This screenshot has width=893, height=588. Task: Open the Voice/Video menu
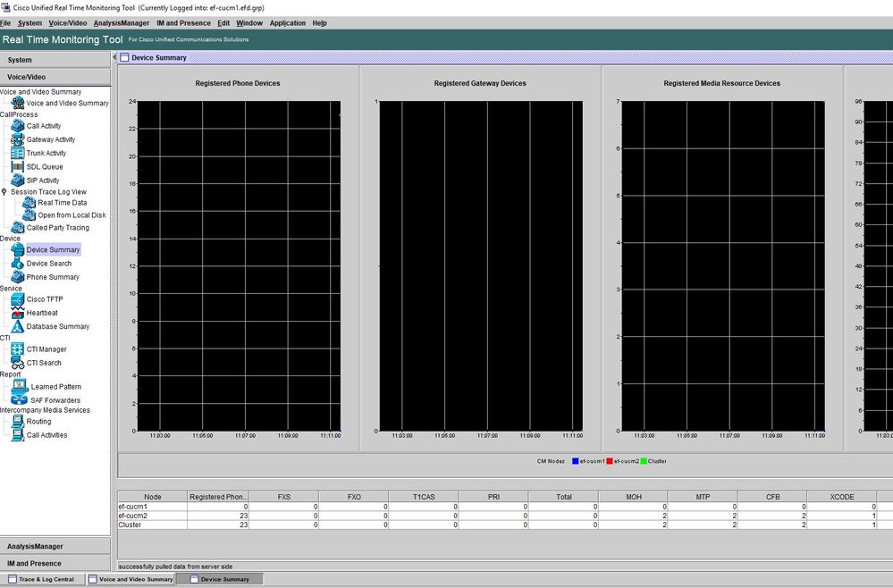[68, 23]
